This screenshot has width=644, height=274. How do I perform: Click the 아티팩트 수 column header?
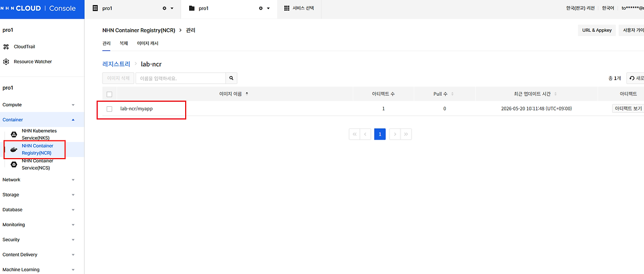(x=383, y=94)
